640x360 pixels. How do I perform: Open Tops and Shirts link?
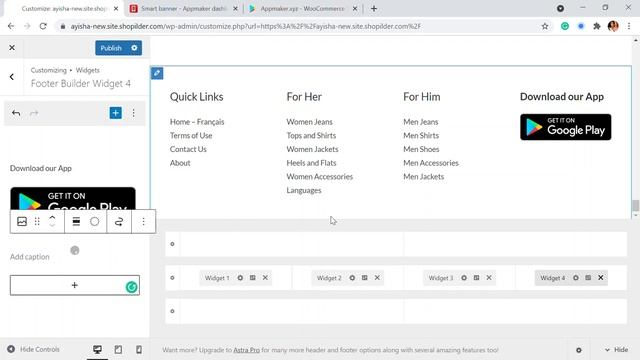pyautogui.click(x=311, y=136)
